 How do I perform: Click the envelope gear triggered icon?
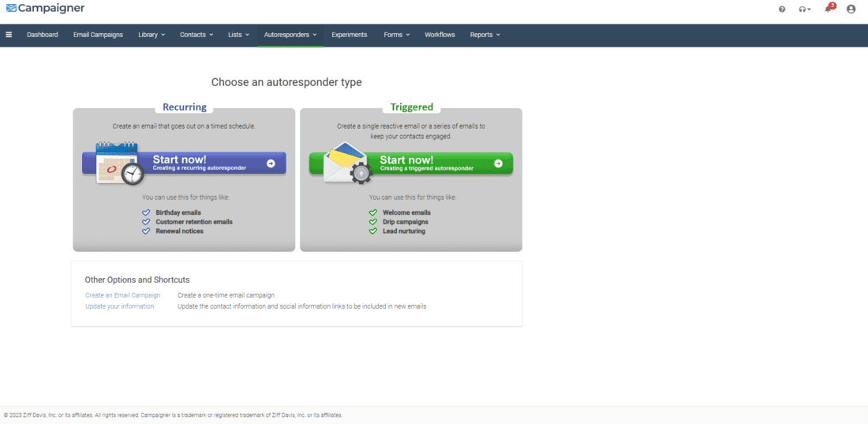coord(345,163)
